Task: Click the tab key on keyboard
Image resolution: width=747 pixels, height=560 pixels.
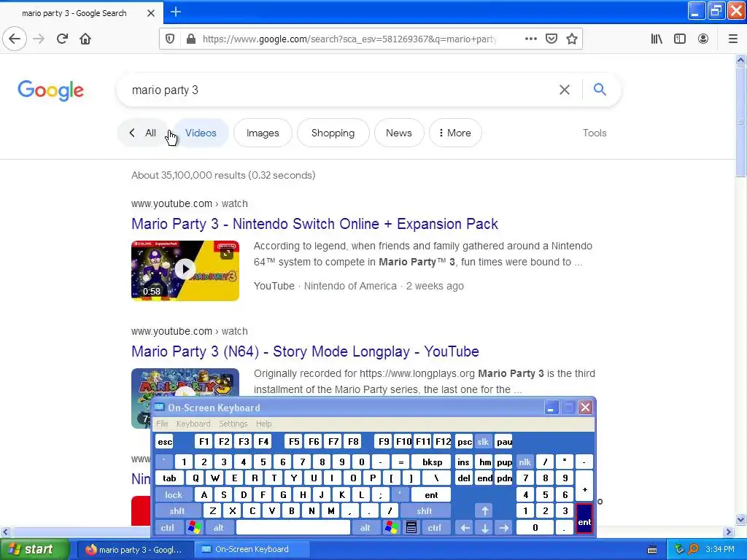Action: click(169, 478)
